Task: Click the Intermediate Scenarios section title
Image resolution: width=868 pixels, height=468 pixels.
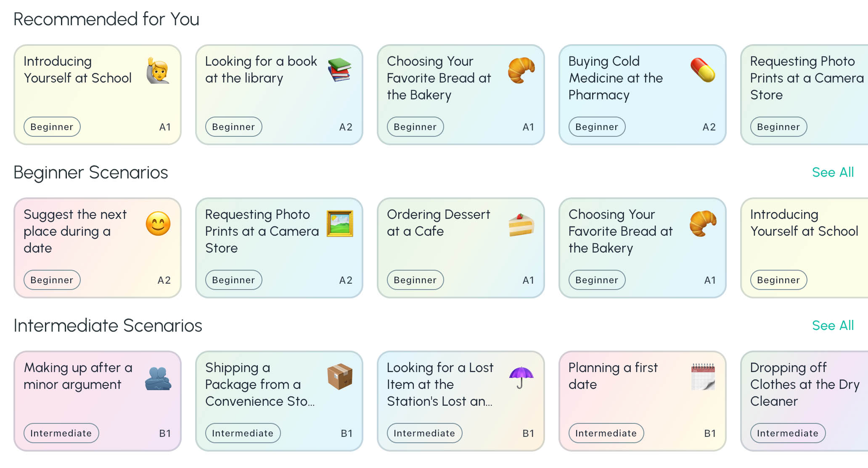Action: (x=108, y=325)
